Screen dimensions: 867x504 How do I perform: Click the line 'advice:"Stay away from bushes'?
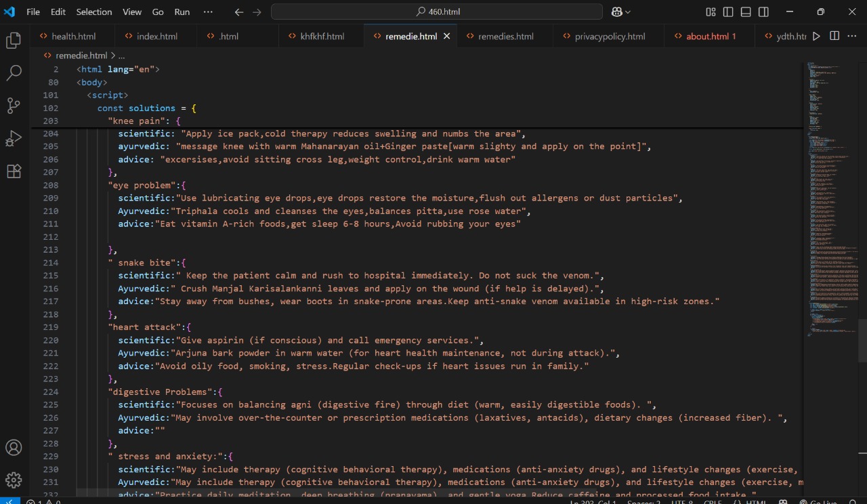coord(419,301)
